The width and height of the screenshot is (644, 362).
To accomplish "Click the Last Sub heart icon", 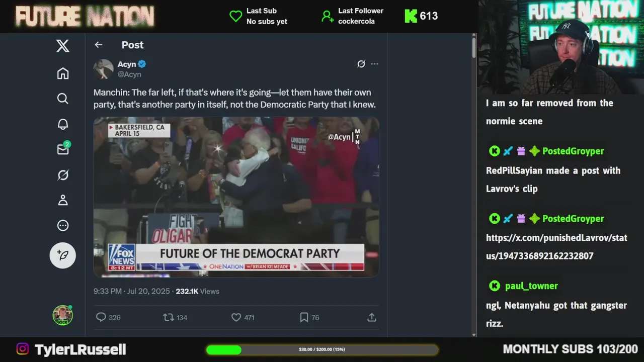I will 236,16.
